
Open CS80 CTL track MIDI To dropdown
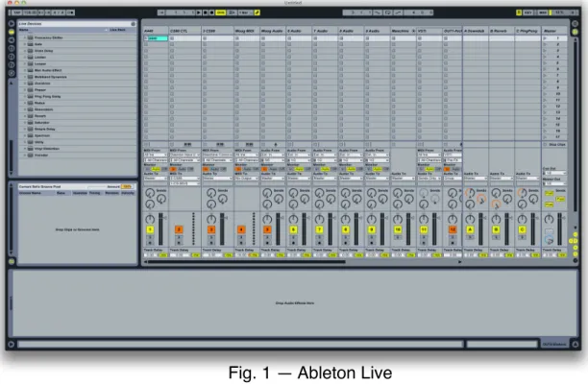184,179
